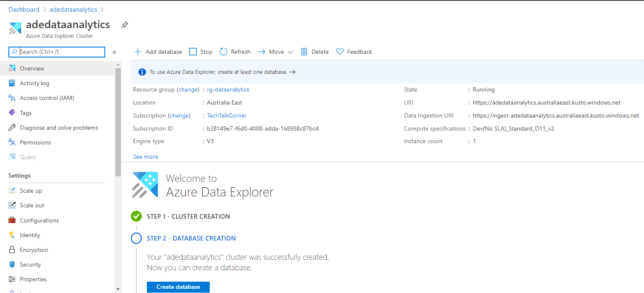Click the Delete trash can icon
The image size is (644, 293).
[304, 52]
